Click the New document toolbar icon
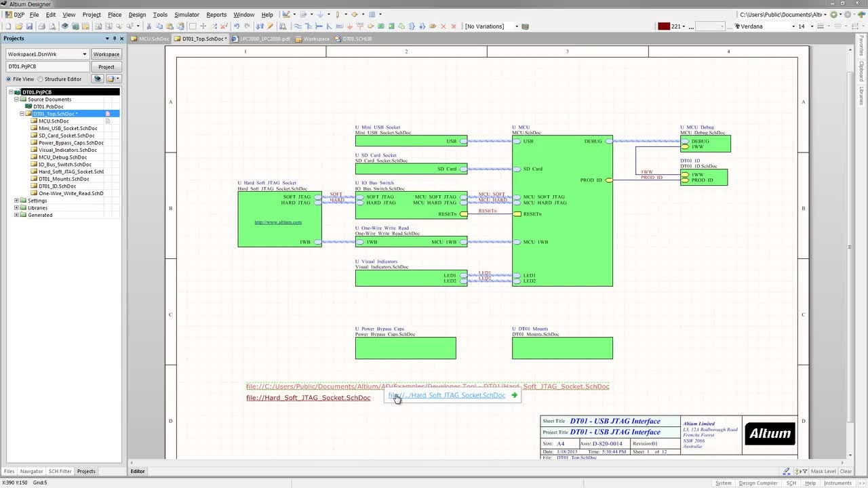This screenshot has height=488, width=868. [8, 26]
